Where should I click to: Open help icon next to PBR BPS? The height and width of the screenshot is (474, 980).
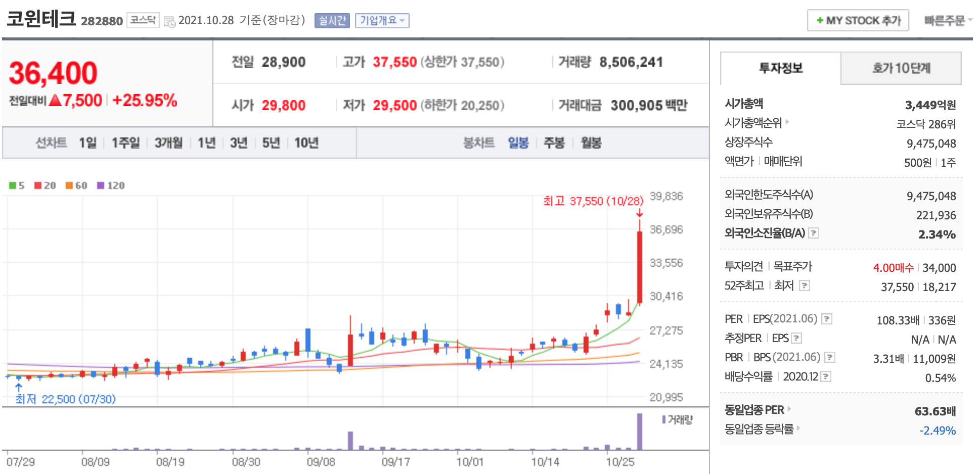tap(830, 357)
